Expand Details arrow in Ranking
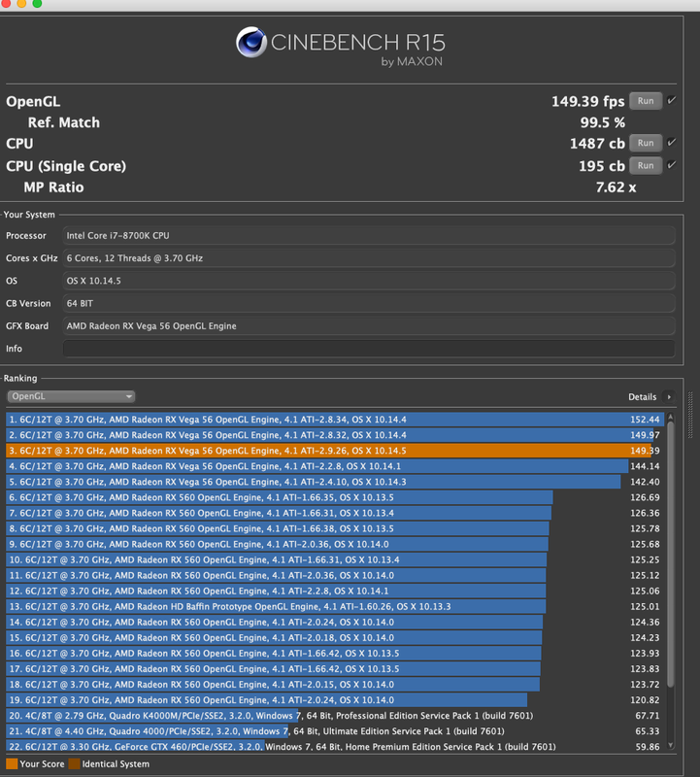This screenshot has height=777, width=700. click(669, 397)
